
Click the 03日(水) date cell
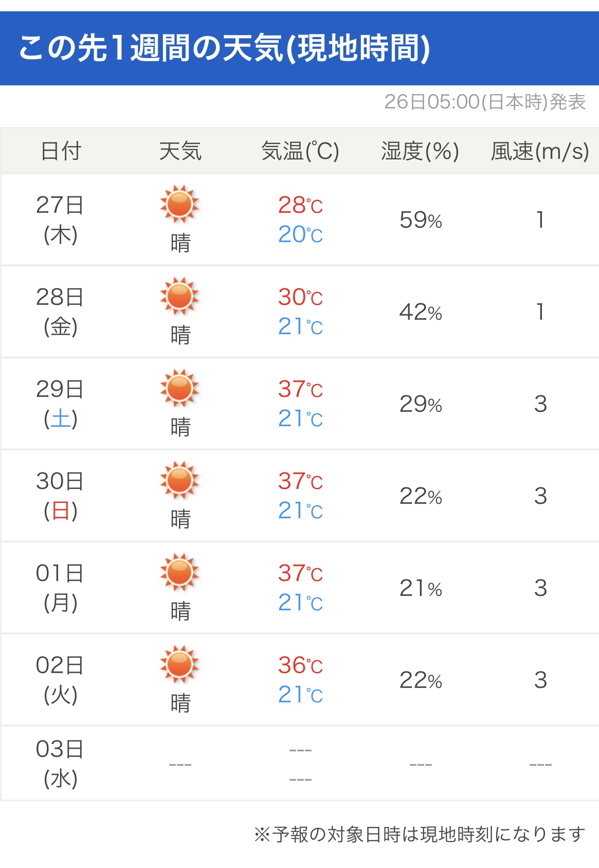pyautogui.click(x=60, y=764)
